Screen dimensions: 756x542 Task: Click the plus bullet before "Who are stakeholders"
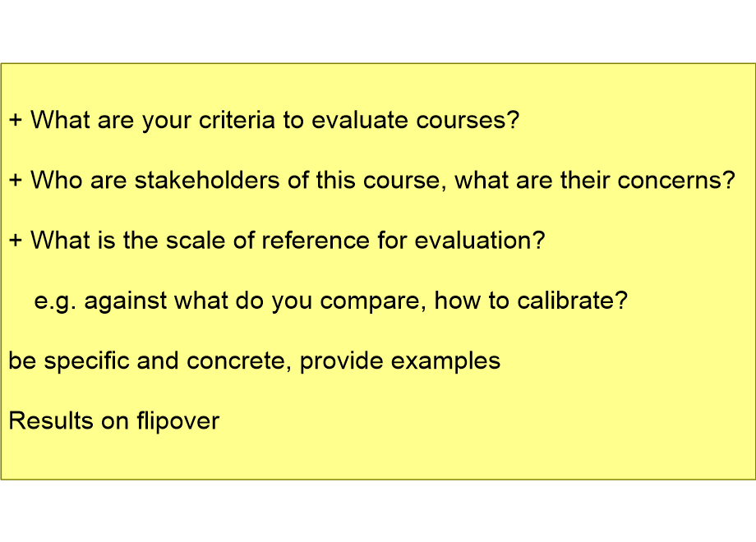coord(16,180)
